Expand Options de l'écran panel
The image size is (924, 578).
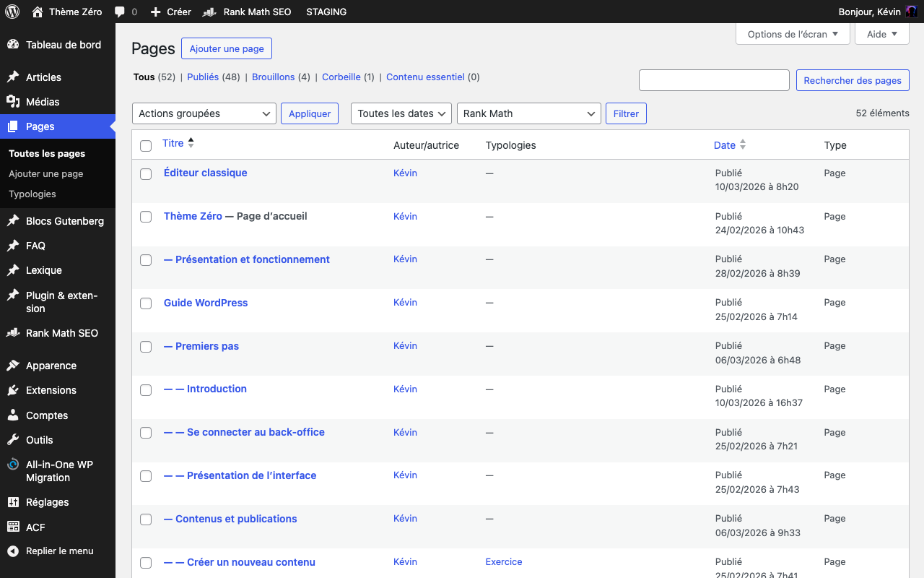(x=793, y=34)
